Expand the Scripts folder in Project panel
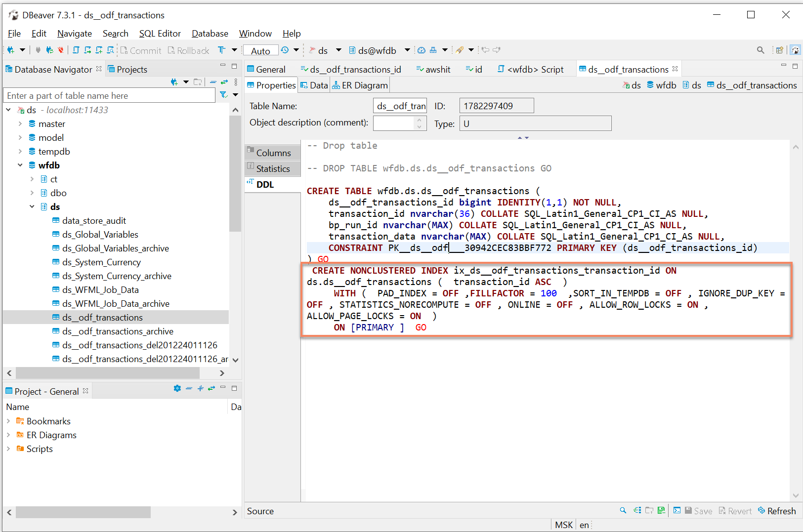Image resolution: width=803 pixels, height=532 pixels. click(x=8, y=449)
